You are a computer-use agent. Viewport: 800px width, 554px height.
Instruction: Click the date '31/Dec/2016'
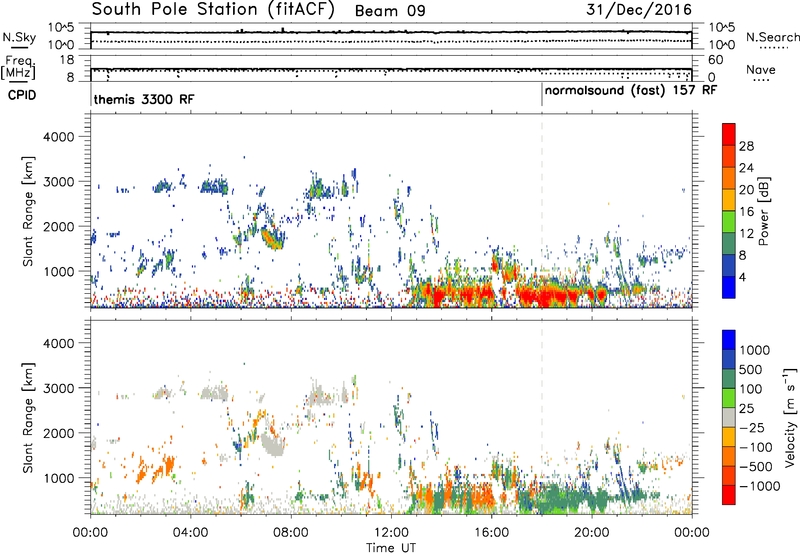pyautogui.click(x=639, y=9)
